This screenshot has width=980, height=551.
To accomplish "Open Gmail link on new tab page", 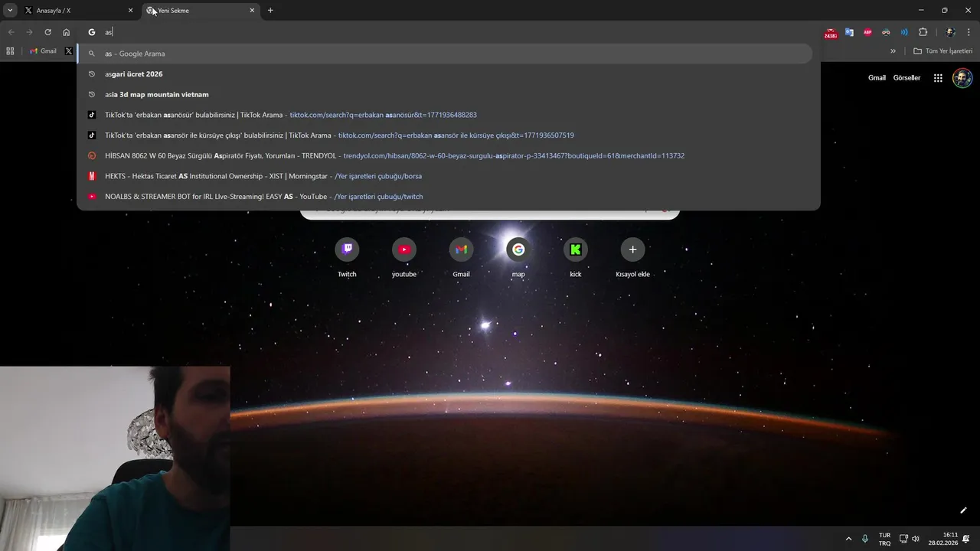I will click(x=877, y=78).
